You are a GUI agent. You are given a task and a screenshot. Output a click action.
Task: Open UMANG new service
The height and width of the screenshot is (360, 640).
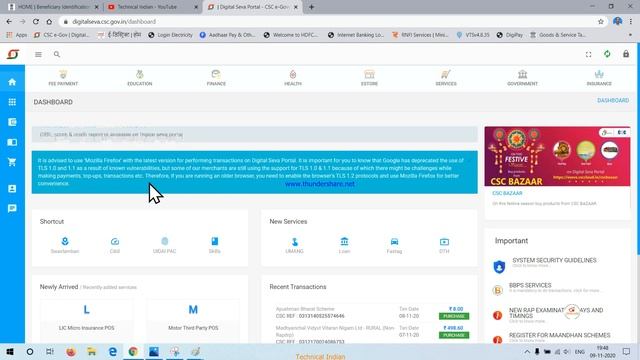tap(294, 245)
